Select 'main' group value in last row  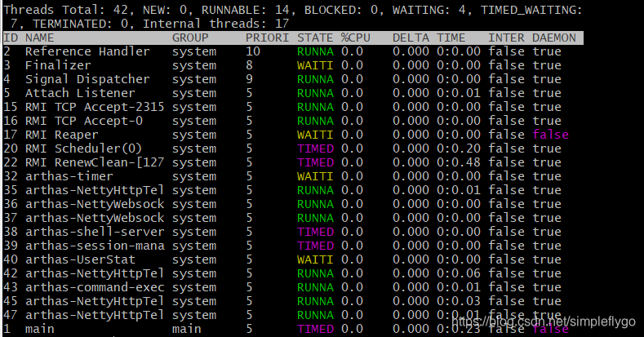coord(186,329)
